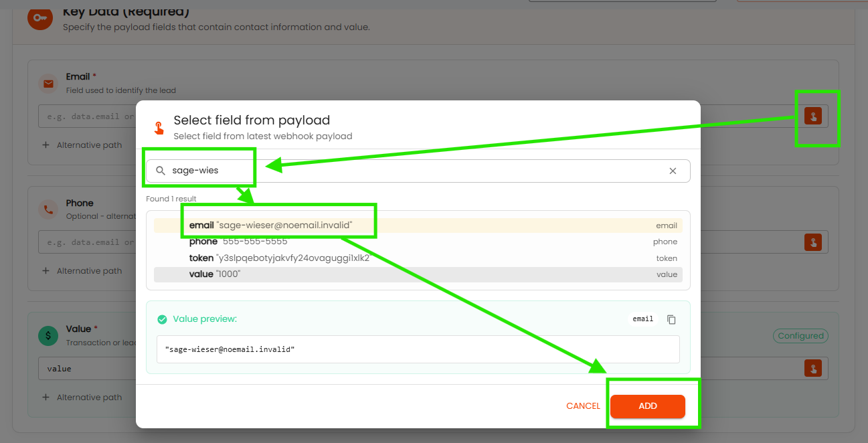This screenshot has width=868, height=443.
Task: Add Alternative path under Value
Action: 82,397
